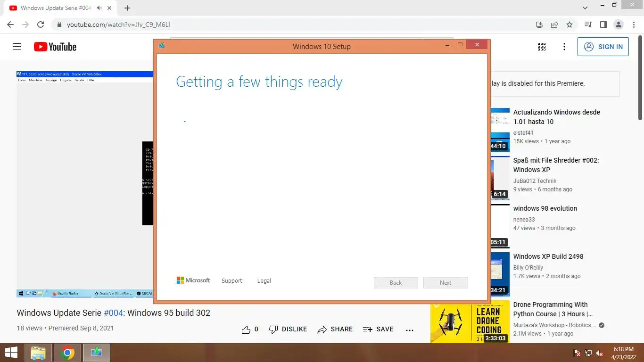Image resolution: width=644 pixels, height=362 pixels.
Task: Go to the YouTube home logo
Action: (55, 47)
